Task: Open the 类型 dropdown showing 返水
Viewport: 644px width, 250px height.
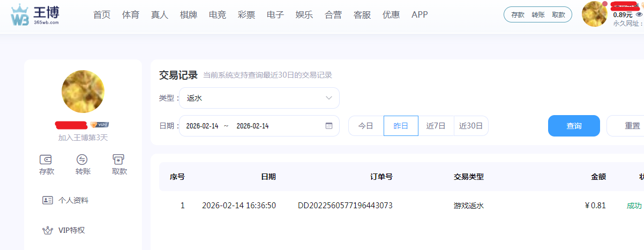Action: pos(259,98)
